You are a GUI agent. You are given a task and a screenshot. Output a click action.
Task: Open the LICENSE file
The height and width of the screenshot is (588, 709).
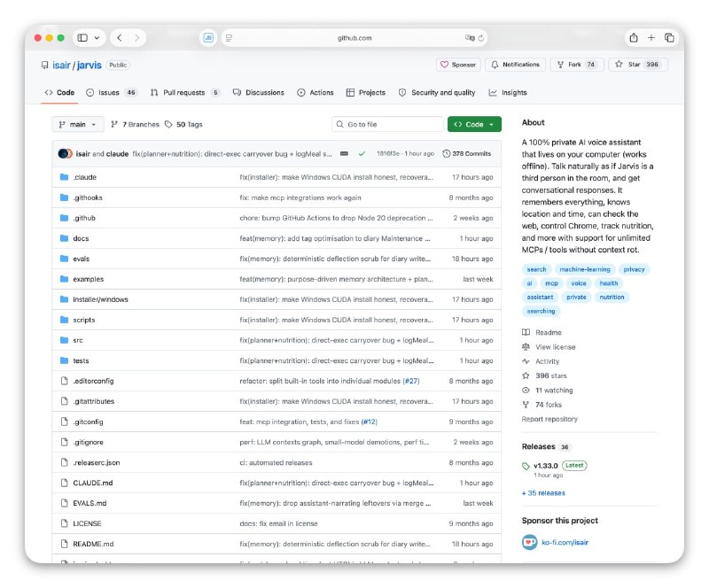coord(87,523)
